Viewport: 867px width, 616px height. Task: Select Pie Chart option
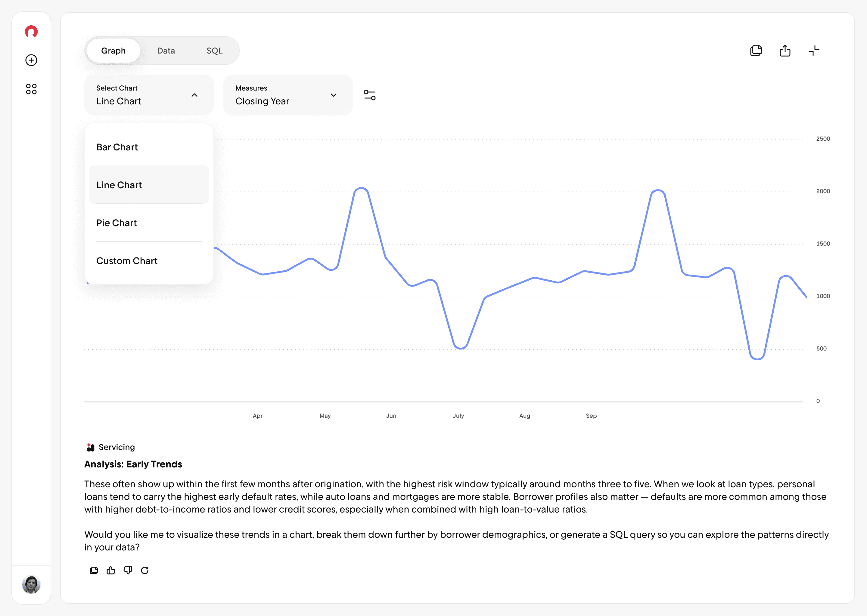click(117, 223)
